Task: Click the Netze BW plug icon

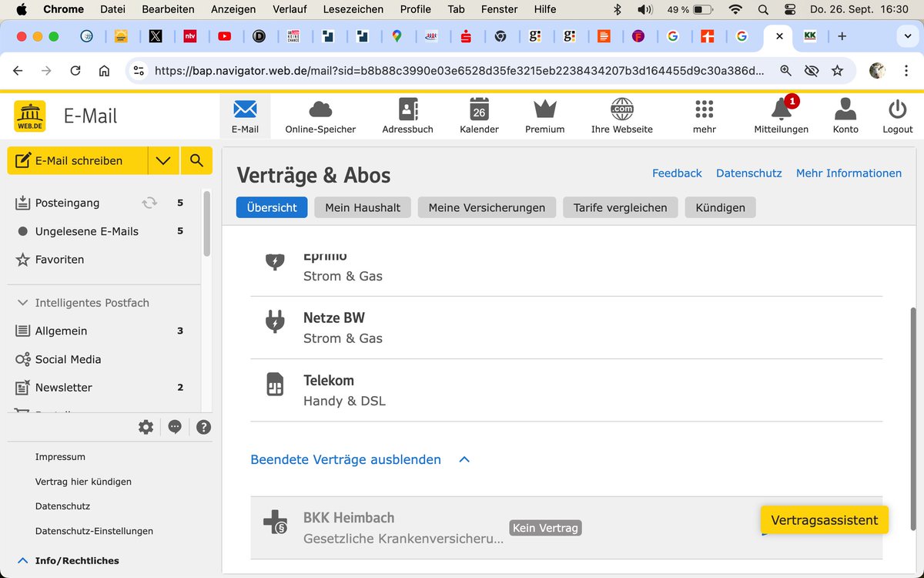Action: pyautogui.click(x=275, y=321)
